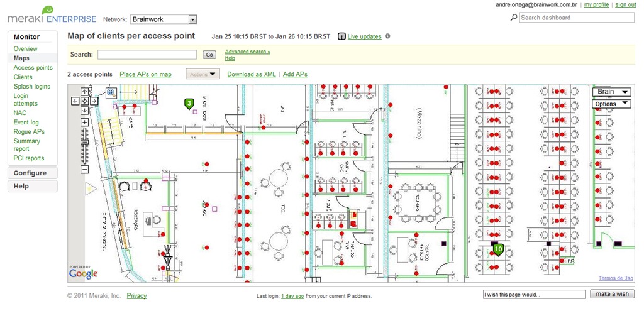Click the center pan reset icon
This screenshot has height=311, width=644.
pos(85,101)
